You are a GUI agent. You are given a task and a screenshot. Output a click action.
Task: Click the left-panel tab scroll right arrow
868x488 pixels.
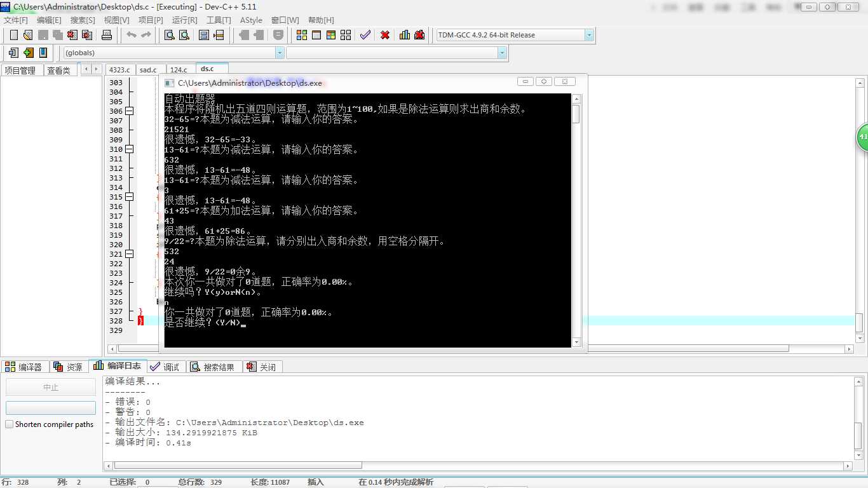(97, 69)
